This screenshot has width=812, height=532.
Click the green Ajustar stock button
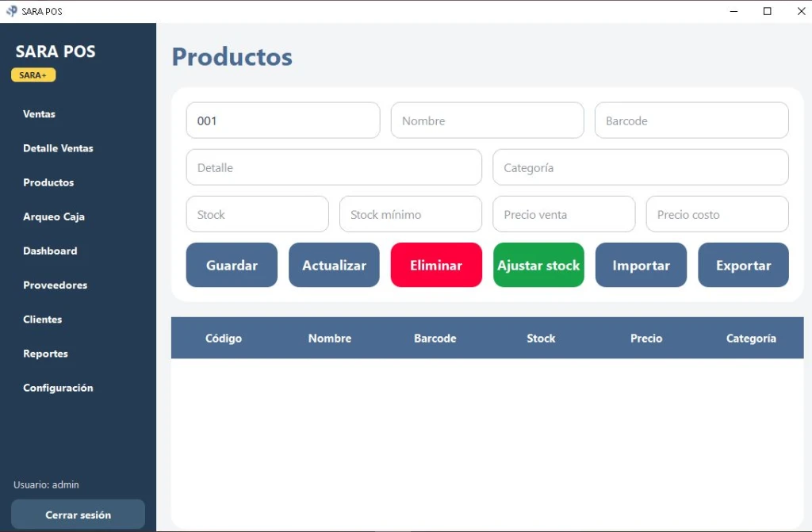pos(538,265)
